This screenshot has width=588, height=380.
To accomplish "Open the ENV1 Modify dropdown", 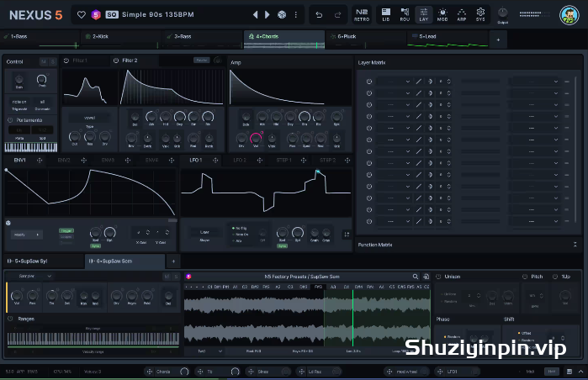I will pos(26,235).
